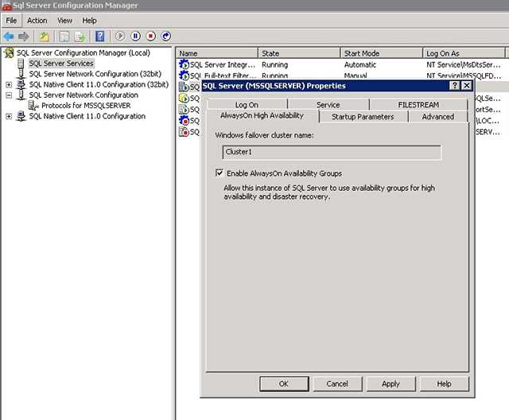Click the Show/Hide console tree icon

(x=64, y=37)
